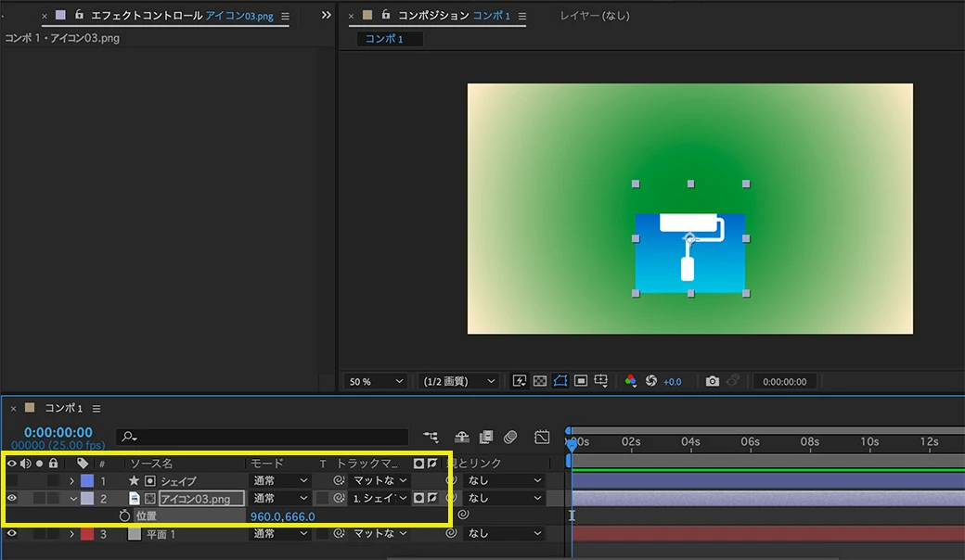
Task: Click label color swatch of シェイプ layer
Action: pyautogui.click(x=87, y=480)
